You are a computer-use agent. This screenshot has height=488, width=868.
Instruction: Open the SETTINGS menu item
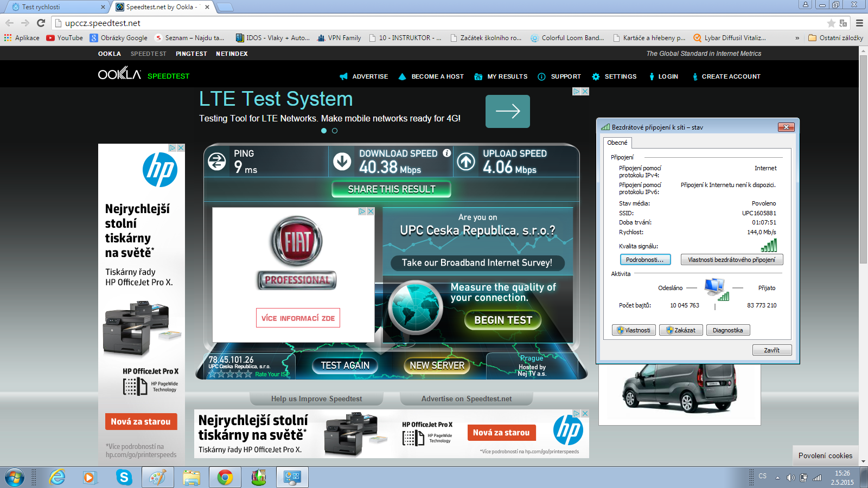click(614, 76)
